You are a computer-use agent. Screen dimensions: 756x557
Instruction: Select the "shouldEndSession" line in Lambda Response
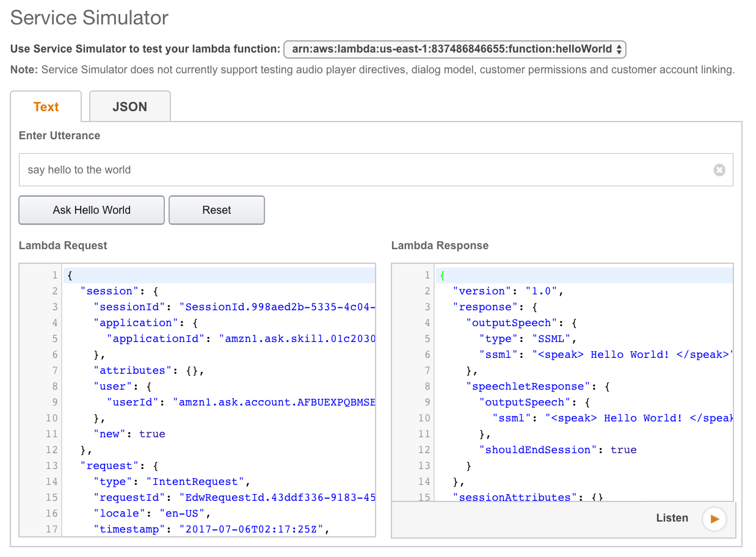click(x=558, y=450)
